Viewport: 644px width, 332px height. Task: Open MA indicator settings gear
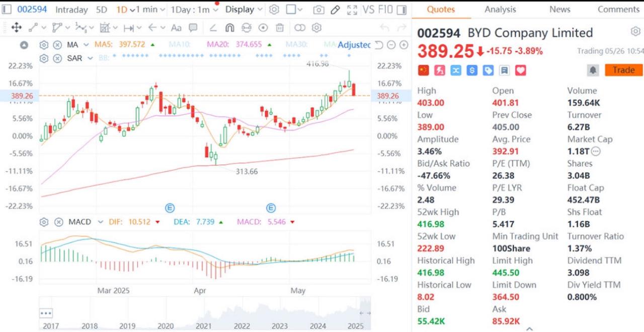click(x=44, y=45)
